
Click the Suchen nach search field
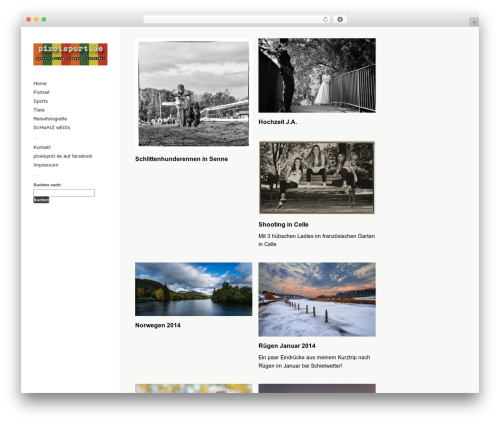pyautogui.click(x=64, y=193)
